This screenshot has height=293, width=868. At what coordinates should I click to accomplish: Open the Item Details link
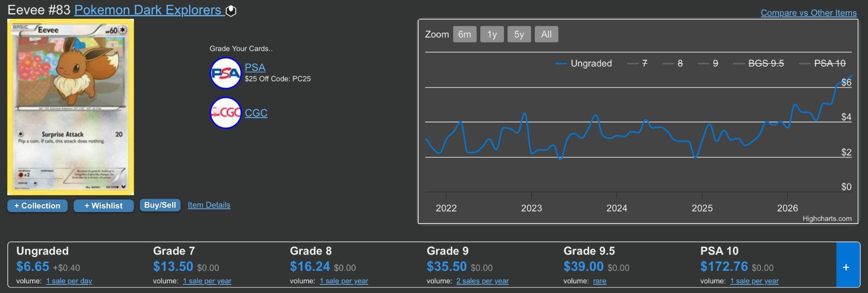(x=209, y=205)
